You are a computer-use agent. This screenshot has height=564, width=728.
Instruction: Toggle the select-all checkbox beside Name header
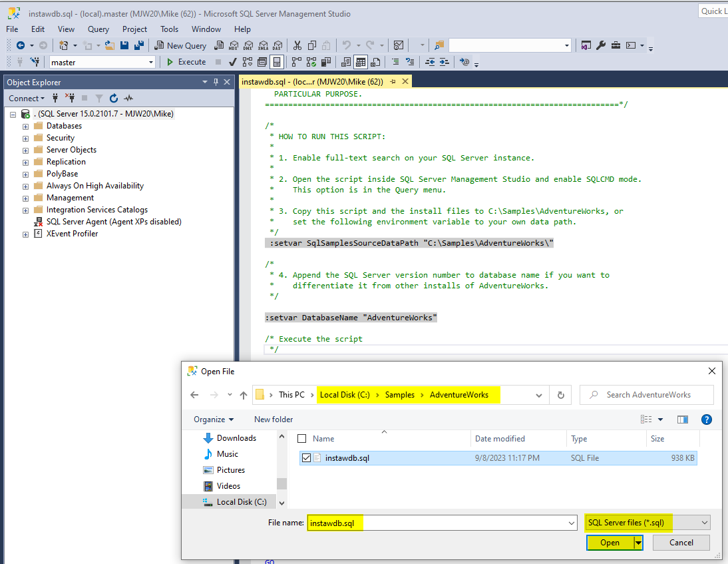[302, 439]
